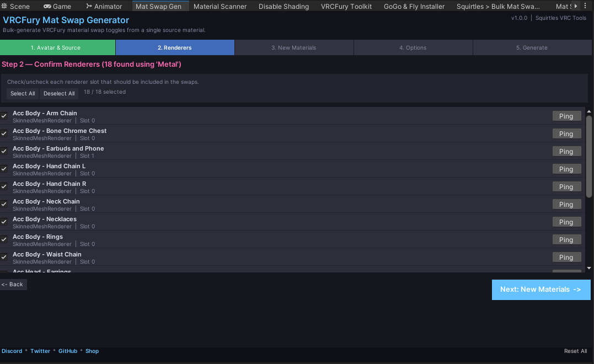The image size is (594, 364).
Task: Ping the Earbuds and Phone renderer
Action: (x=566, y=152)
